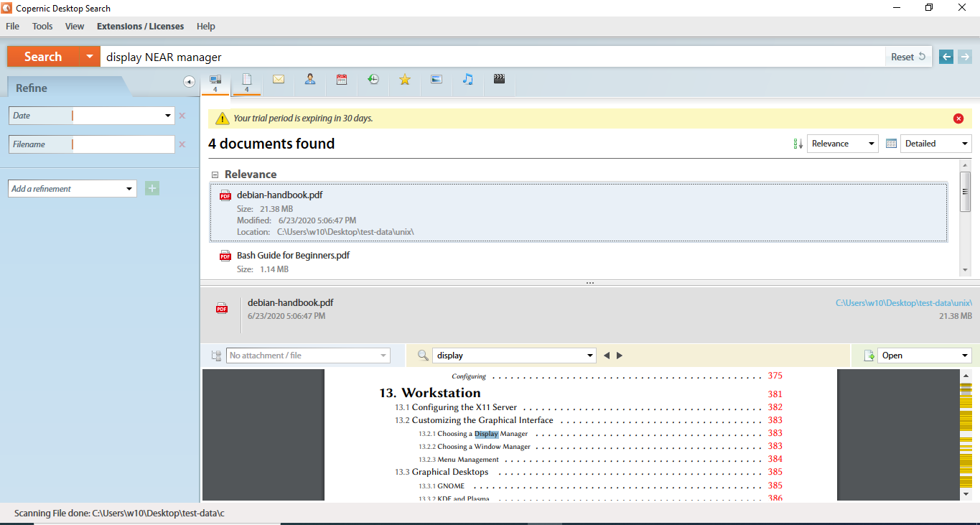
Task: Open the Open action dropdown
Action: tap(924, 356)
